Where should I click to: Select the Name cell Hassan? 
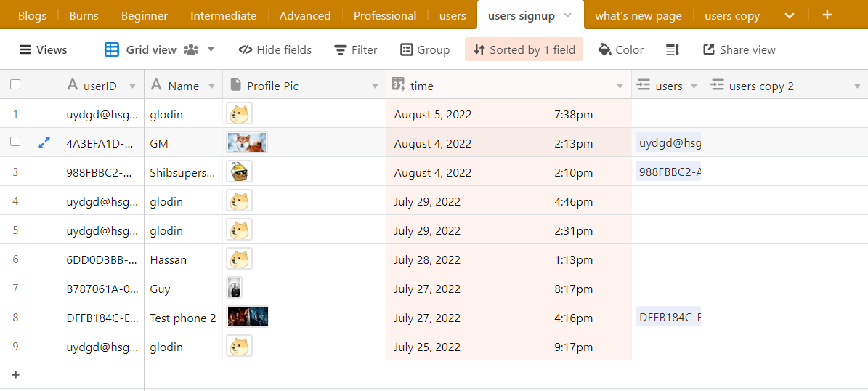(183, 259)
